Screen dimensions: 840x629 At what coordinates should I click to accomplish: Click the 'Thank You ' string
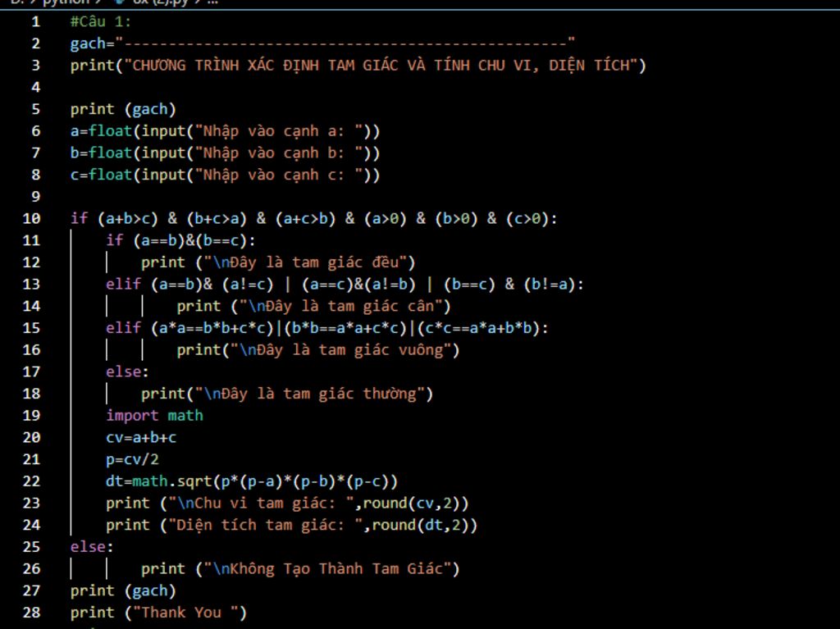point(186,613)
